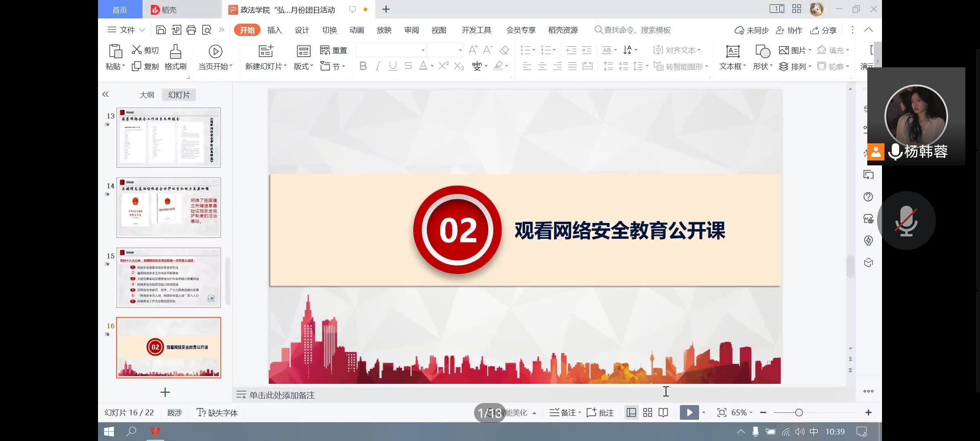
Task: Toggle Bold formatting
Action: (363, 66)
